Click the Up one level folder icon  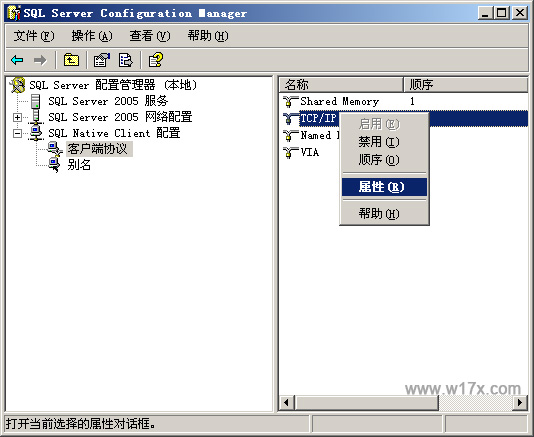tap(71, 60)
